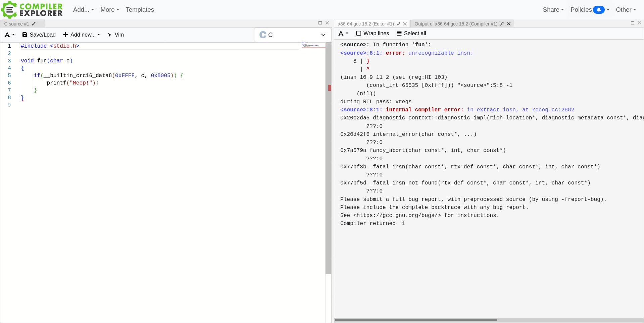Close the Output of x86-64 gcc tab
This screenshot has height=323, width=644.
(509, 24)
